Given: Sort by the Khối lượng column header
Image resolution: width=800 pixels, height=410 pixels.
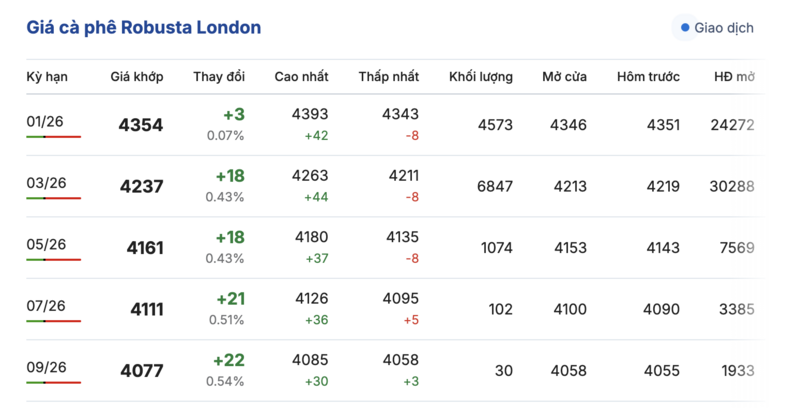Looking at the screenshot, I should 481,76.
